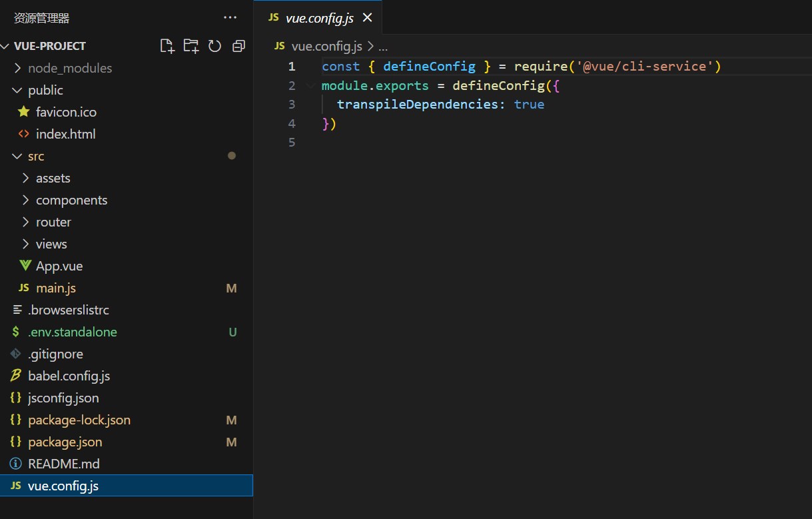Viewport: 812px width, 519px height.
Task: Click the star icon beside favicon.ico
Action: pyautogui.click(x=24, y=112)
